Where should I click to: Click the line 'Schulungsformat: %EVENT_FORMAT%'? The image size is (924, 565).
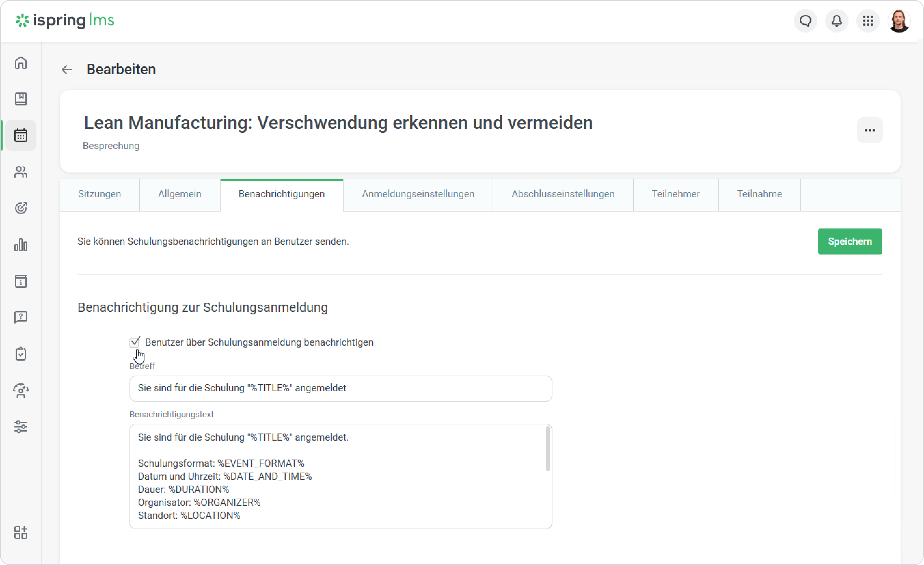tap(221, 463)
